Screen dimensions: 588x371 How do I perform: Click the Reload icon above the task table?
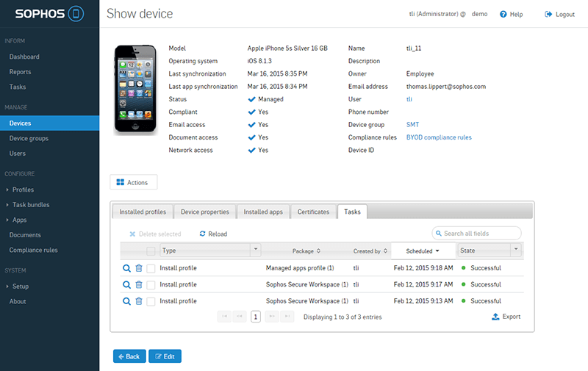[203, 234]
